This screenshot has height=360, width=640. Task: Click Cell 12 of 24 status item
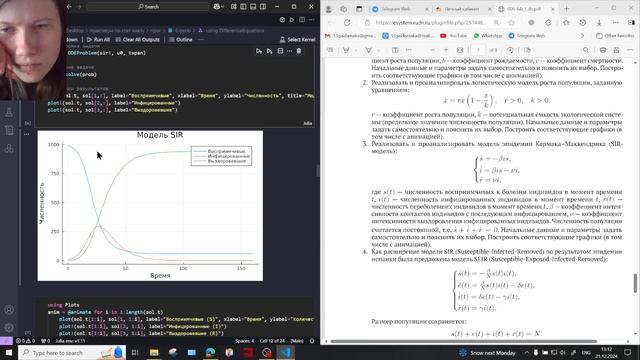coord(272,341)
